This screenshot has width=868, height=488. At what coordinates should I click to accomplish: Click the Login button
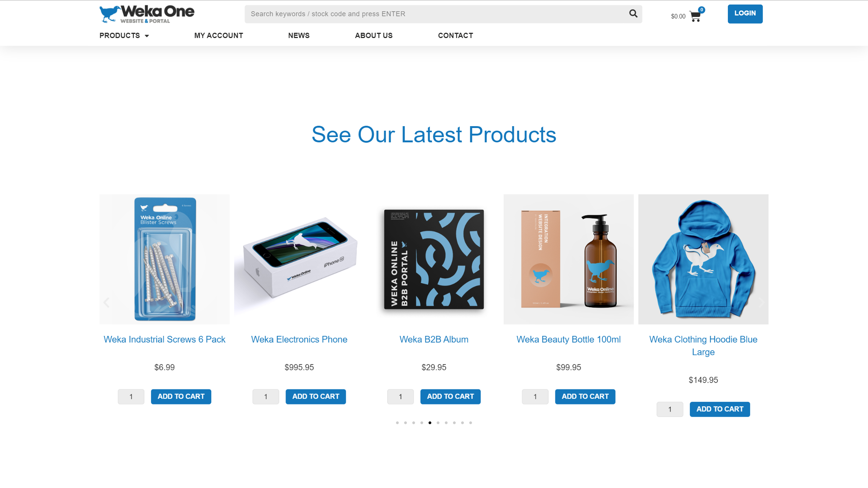pyautogui.click(x=745, y=14)
